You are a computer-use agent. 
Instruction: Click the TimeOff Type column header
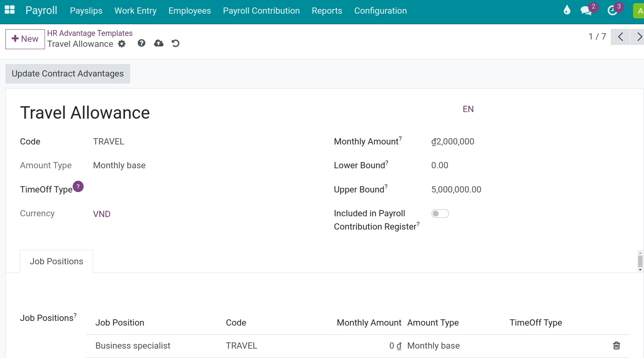(x=536, y=323)
